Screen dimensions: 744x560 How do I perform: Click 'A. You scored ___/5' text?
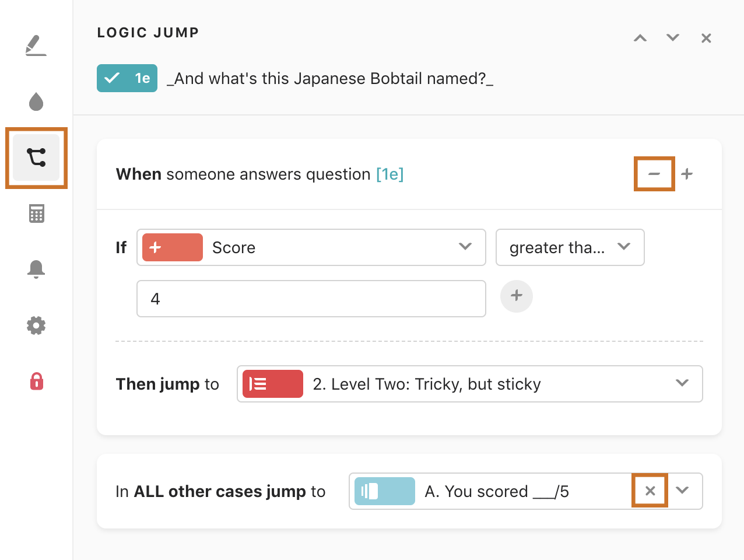coord(497,492)
